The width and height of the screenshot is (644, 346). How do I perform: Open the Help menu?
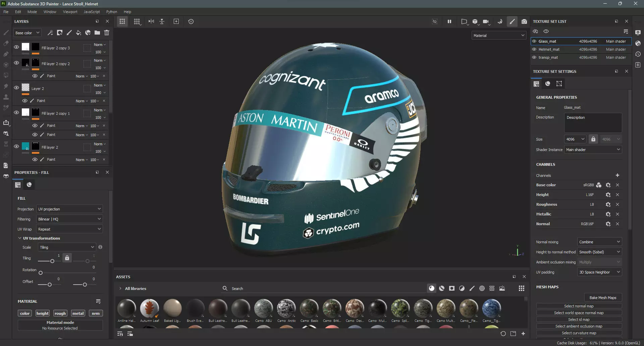(127, 12)
